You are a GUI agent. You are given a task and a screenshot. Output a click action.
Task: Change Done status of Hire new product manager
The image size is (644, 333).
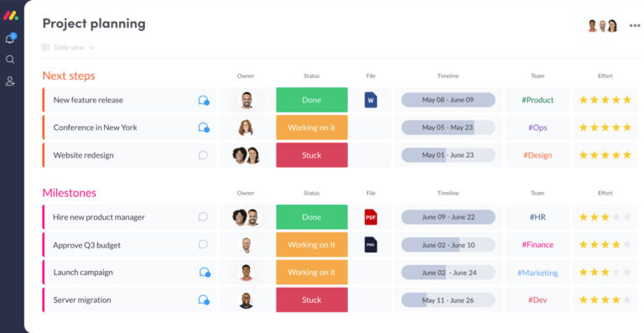312,216
